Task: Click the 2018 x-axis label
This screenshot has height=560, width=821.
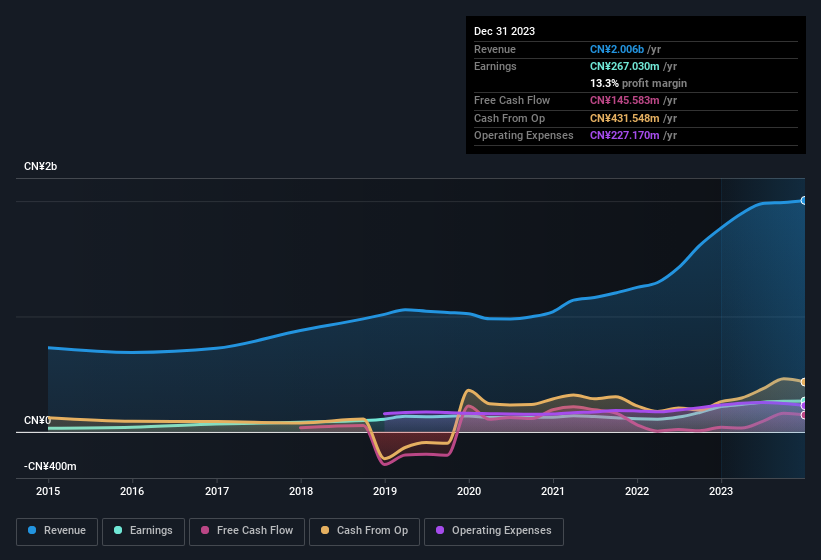Action: [301, 491]
